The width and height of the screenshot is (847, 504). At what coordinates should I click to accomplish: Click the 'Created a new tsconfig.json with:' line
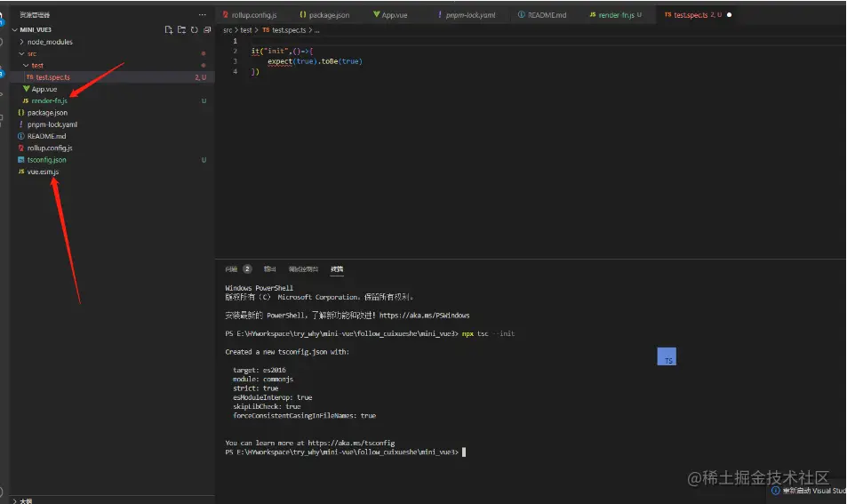[x=287, y=352]
